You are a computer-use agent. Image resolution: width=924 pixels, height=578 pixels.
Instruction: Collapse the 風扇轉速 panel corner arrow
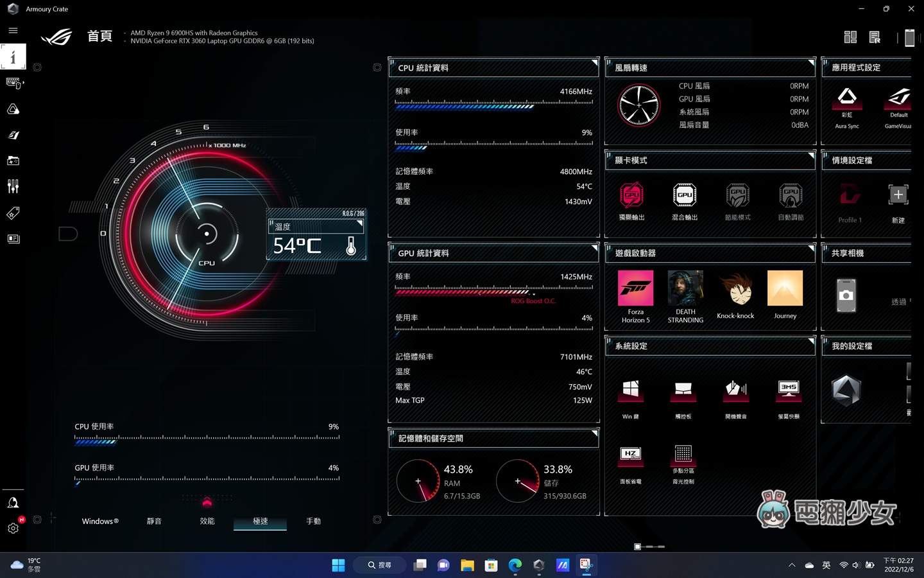pyautogui.click(x=810, y=62)
